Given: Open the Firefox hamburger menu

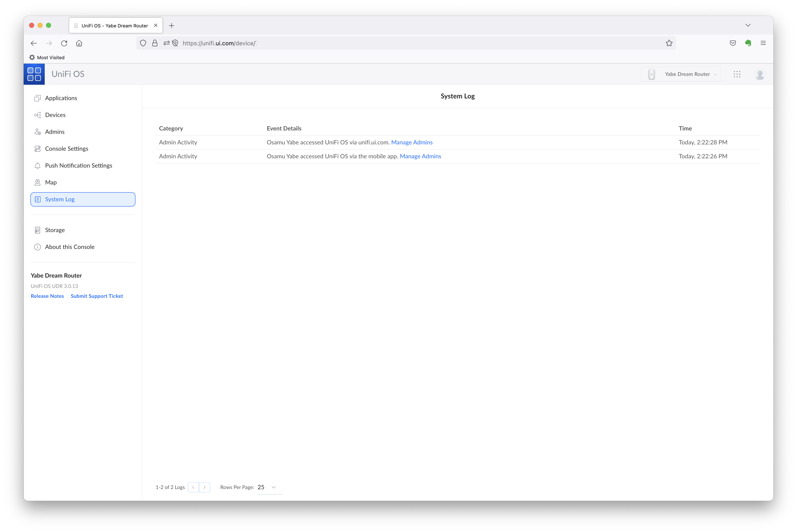Looking at the screenshot, I should 763,43.
